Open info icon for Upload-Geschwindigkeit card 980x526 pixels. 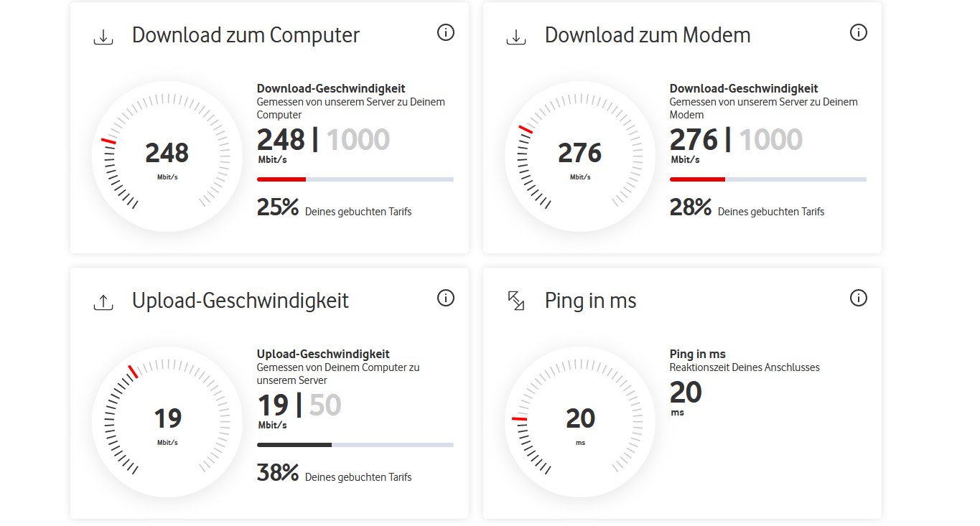tap(446, 298)
